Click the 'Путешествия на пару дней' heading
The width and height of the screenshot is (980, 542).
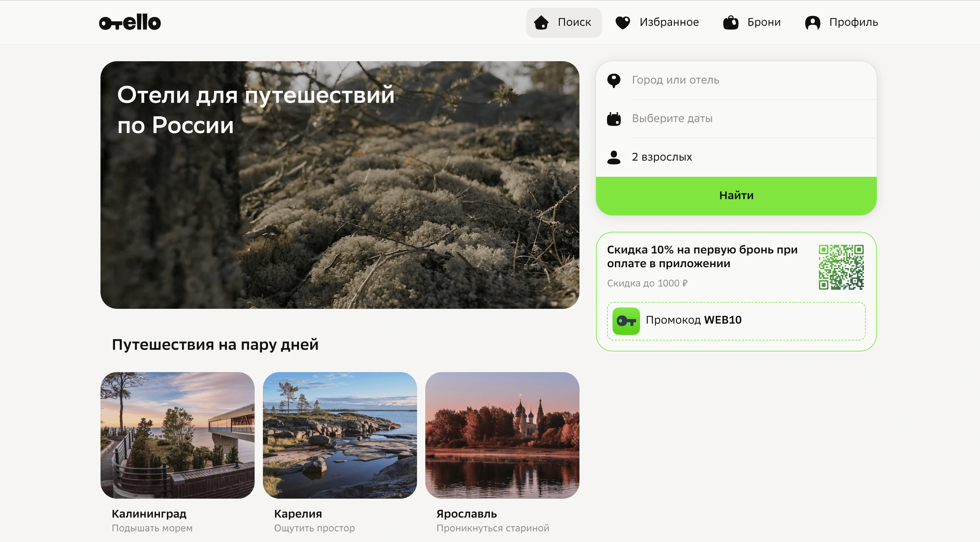(x=215, y=345)
